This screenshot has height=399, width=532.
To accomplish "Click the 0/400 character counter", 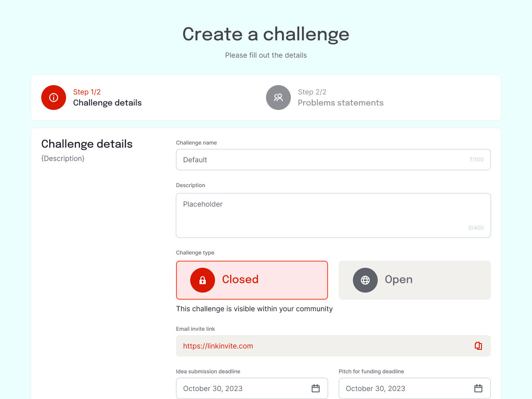I will click(x=476, y=228).
